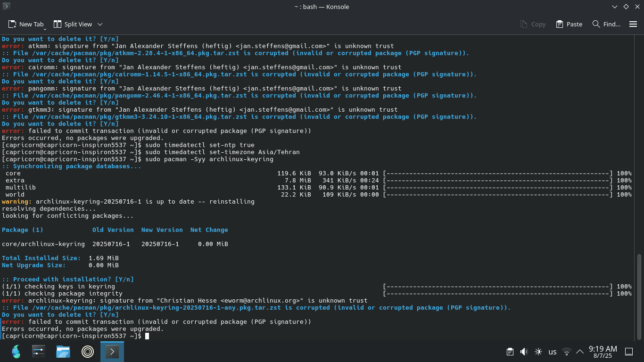Open the clock showing 9:19 AM
644x362 pixels.
tap(603, 352)
